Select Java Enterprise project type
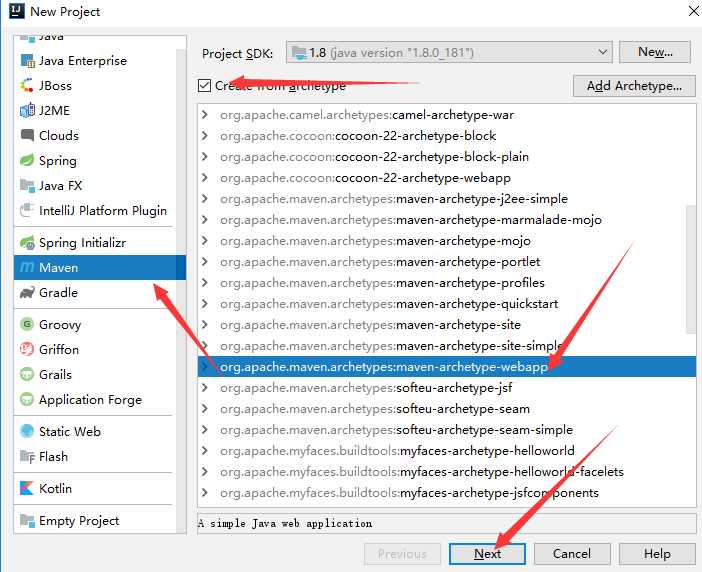The height and width of the screenshot is (572, 702). click(x=83, y=61)
